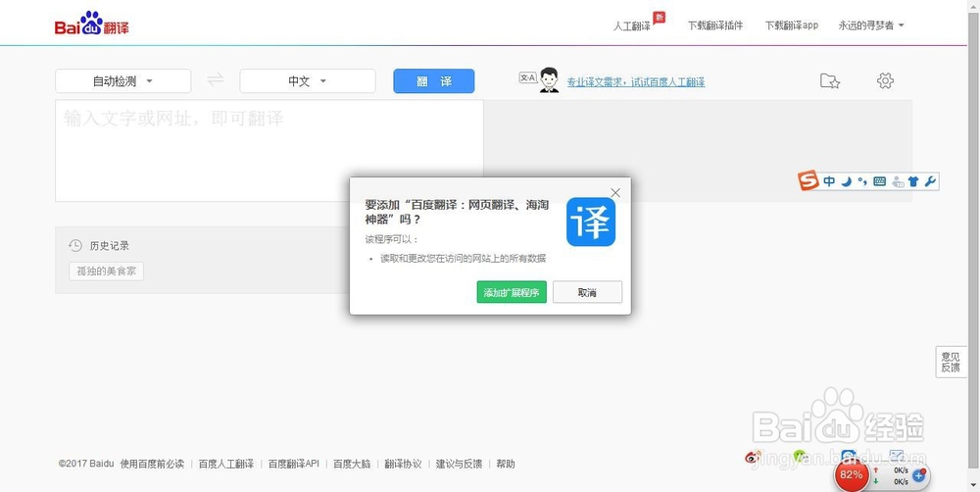
Task: Open the favorites folder star icon
Action: pyautogui.click(x=829, y=80)
